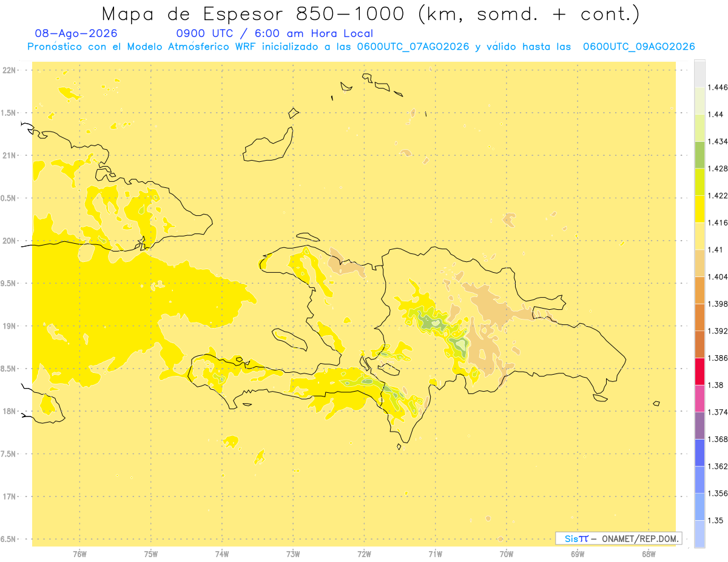The width and height of the screenshot is (728, 562).
Task: Click the legend value '1.416'
Action: 718,222
